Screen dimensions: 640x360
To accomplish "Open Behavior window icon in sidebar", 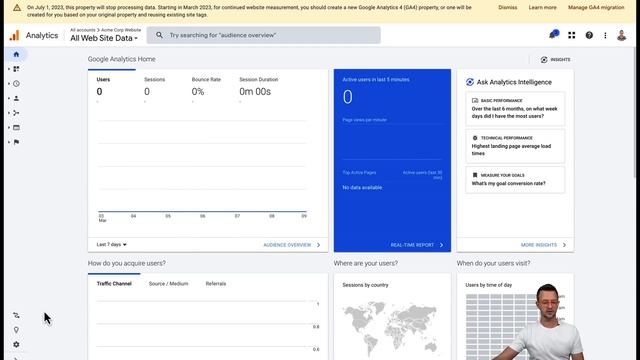I will point(16,128).
